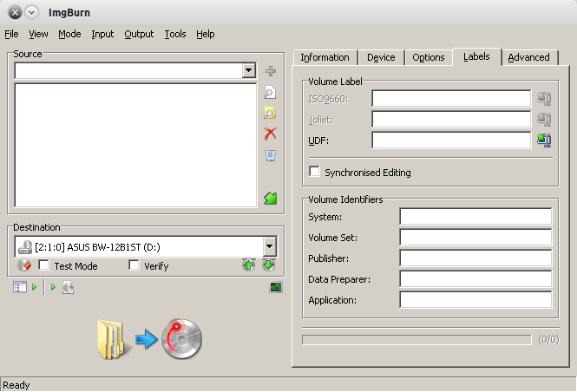Enable Synchronised Editing checkbox
The width and height of the screenshot is (577, 392).
tap(315, 172)
